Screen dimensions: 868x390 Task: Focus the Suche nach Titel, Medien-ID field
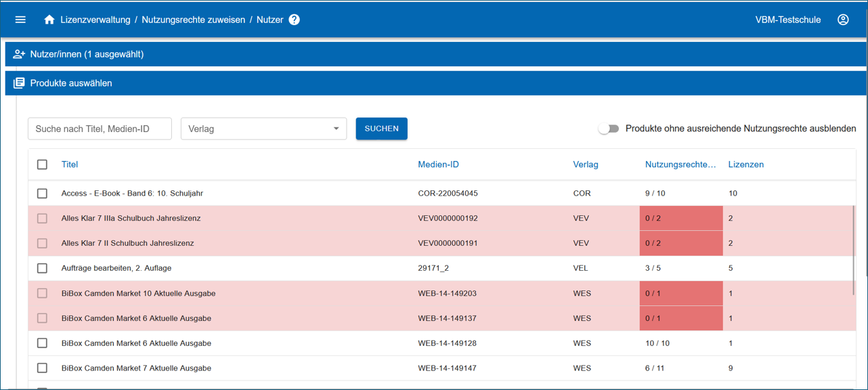[100, 129]
